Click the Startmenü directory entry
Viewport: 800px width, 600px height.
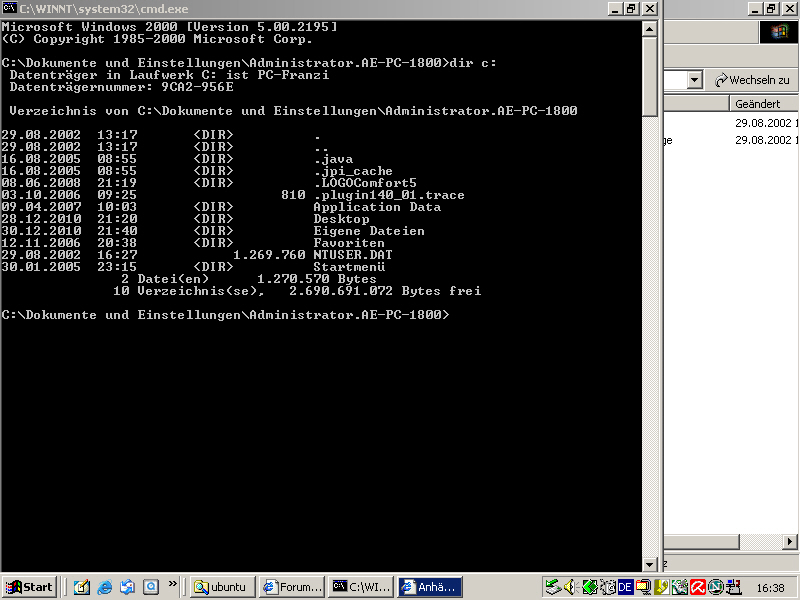349,267
